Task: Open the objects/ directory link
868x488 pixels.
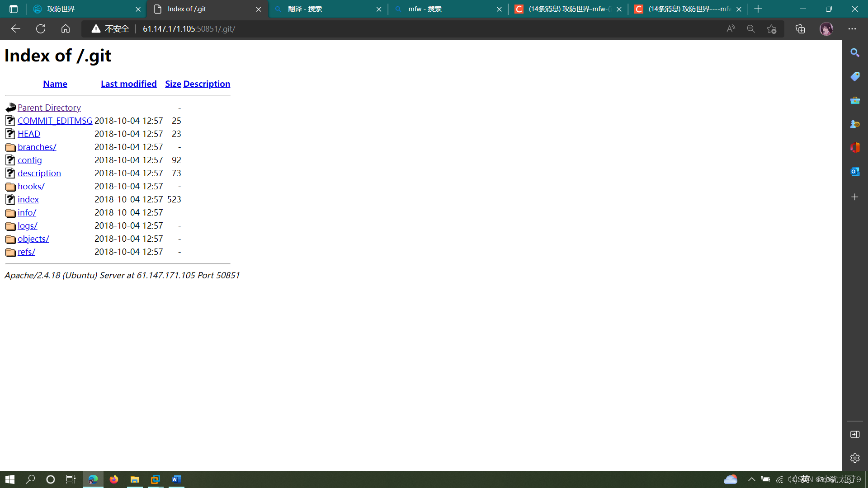Action: [33, 239]
